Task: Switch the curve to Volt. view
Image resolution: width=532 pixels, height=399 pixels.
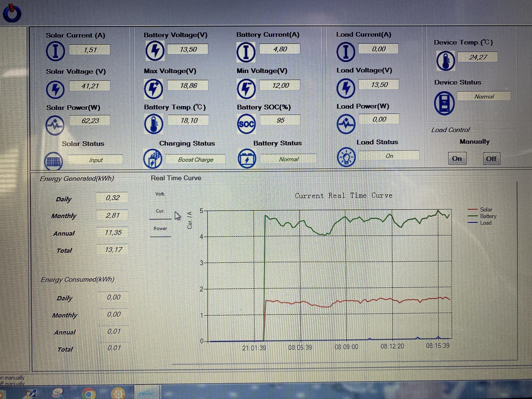Action: click(160, 194)
